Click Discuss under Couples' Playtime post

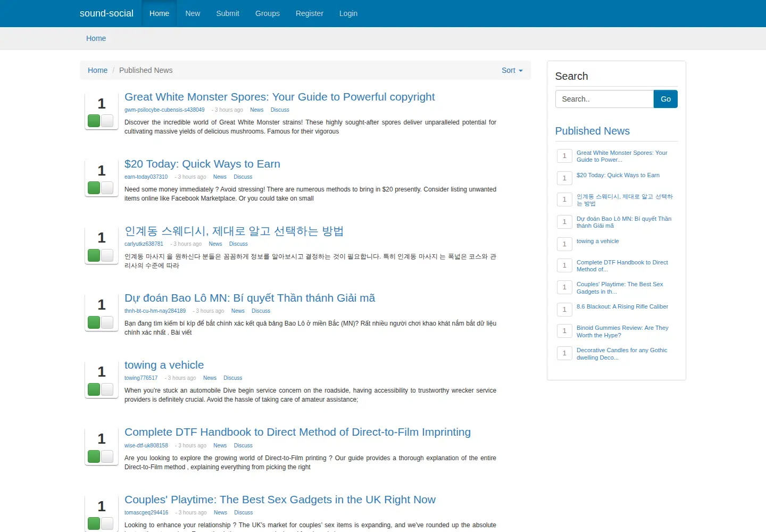point(244,513)
